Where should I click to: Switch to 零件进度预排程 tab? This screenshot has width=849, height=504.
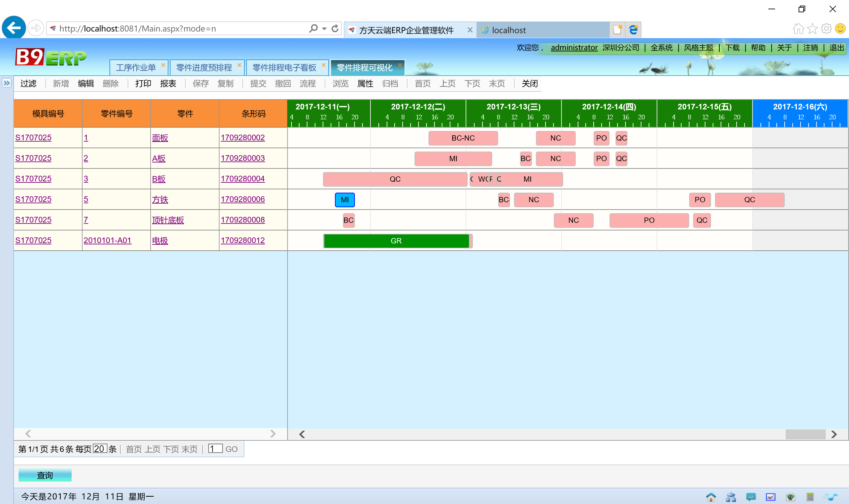pyautogui.click(x=204, y=68)
